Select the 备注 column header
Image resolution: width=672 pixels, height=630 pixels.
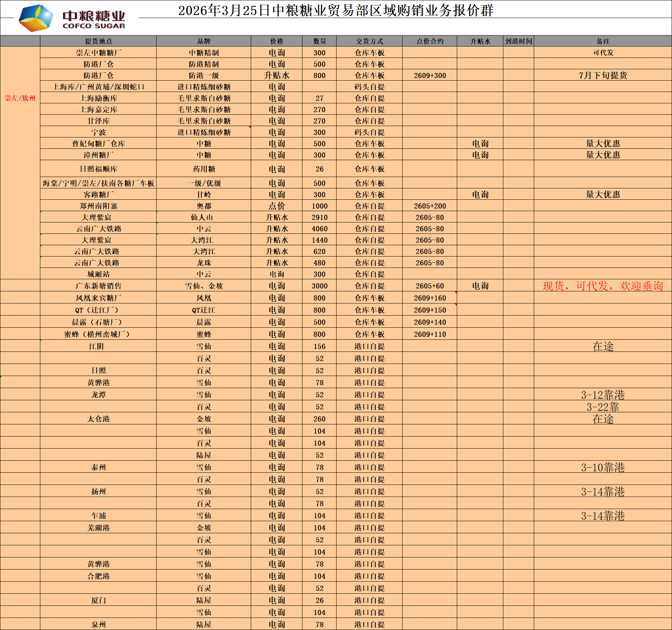(x=603, y=41)
